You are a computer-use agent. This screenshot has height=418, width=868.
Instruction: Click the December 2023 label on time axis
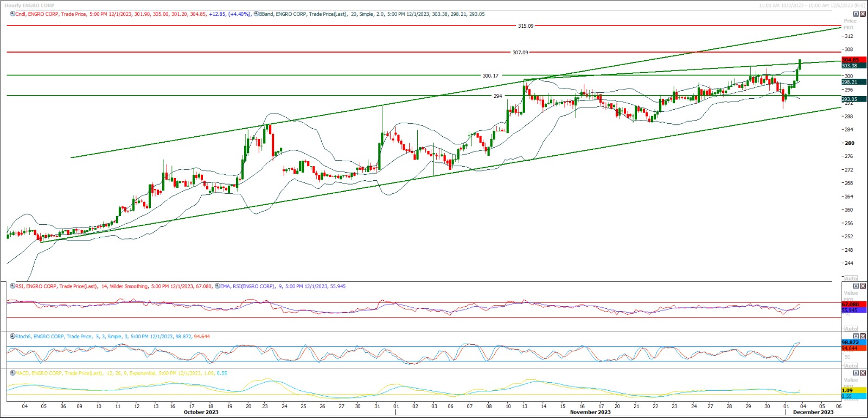tap(813, 412)
